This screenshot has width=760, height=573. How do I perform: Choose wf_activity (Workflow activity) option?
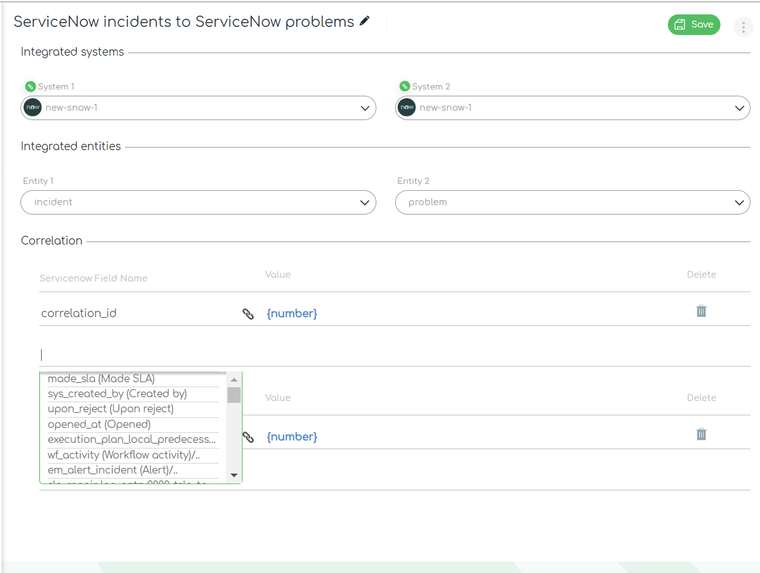pyautogui.click(x=133, y=455)
